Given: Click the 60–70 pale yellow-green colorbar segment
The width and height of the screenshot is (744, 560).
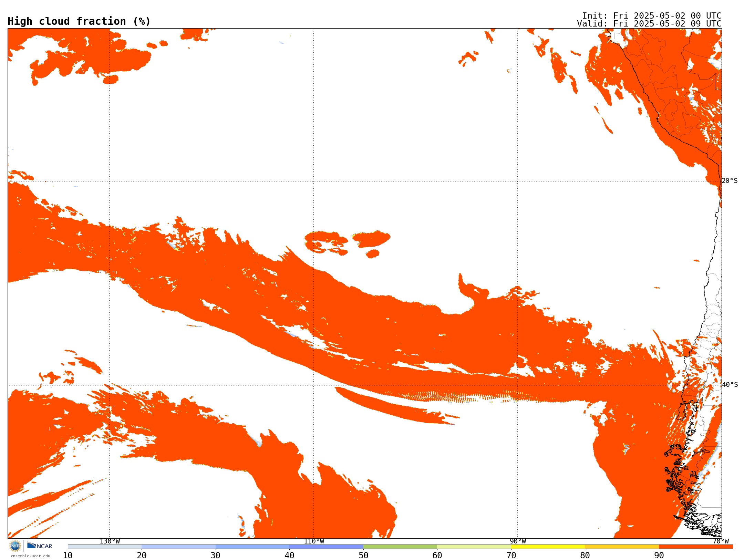Looking at the screenshot, I should (474, 547).
